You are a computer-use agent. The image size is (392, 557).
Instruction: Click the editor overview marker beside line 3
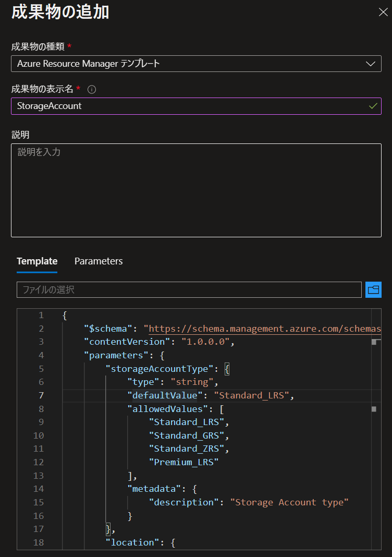click(373, 342)
